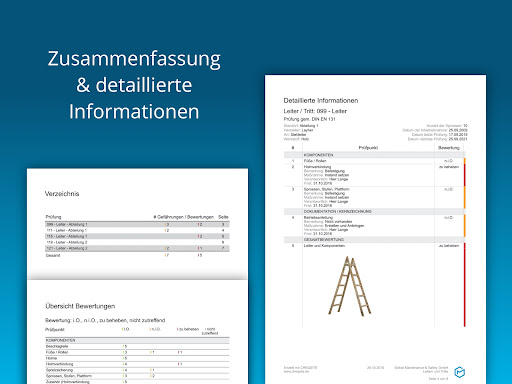The height and width of the screenshot is (384, 512).
Task: Click the 'Holme' row in overview
Action: pyautogui.click(x=137, y=358)
